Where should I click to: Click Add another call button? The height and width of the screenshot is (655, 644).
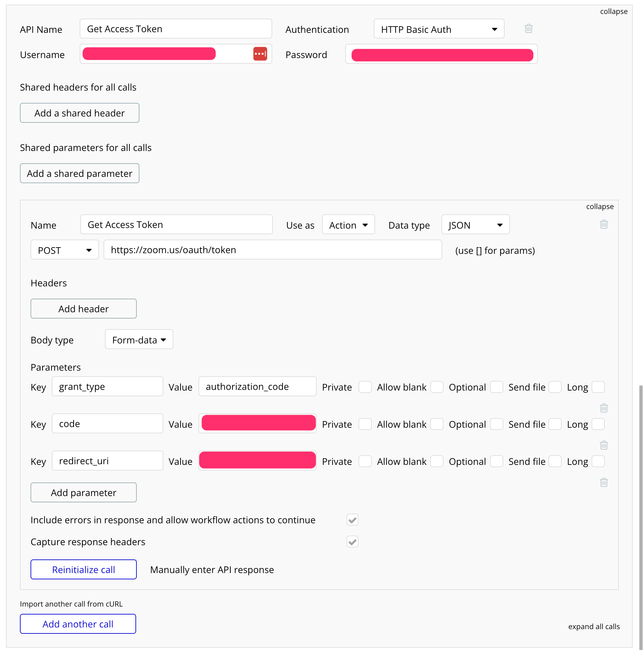click(78, 624)
